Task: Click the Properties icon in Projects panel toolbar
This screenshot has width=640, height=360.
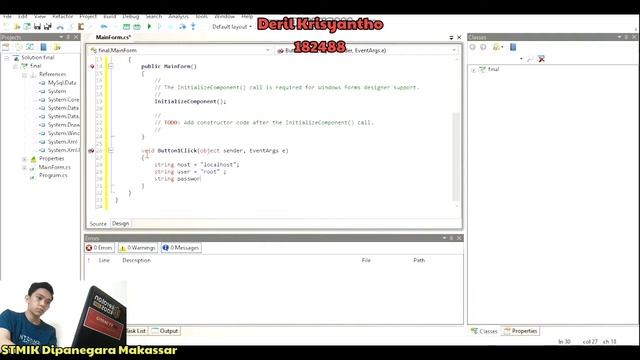Action: (6, 47)
